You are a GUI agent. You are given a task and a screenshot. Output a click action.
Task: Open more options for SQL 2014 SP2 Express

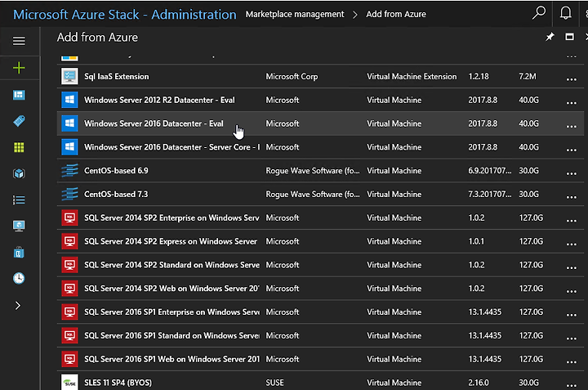572,244
